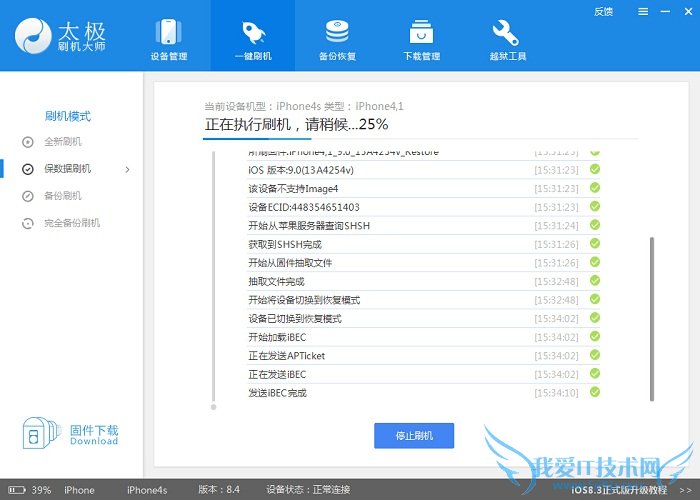Click timestamp [15:34:10]

pyautogui.click(x=556, y=393)
